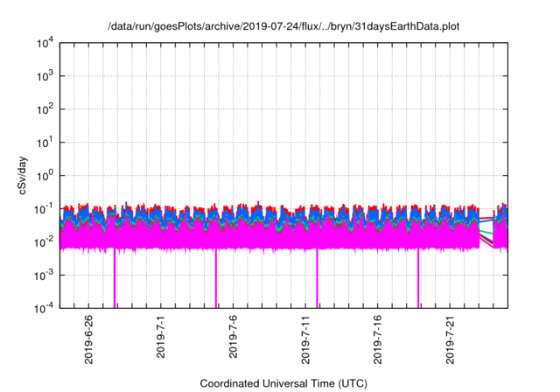Screen dimensions: 560x392
Task: Click the 2019-7-11 date tick label
Action: pyautogui.click(x=305, y=339)
